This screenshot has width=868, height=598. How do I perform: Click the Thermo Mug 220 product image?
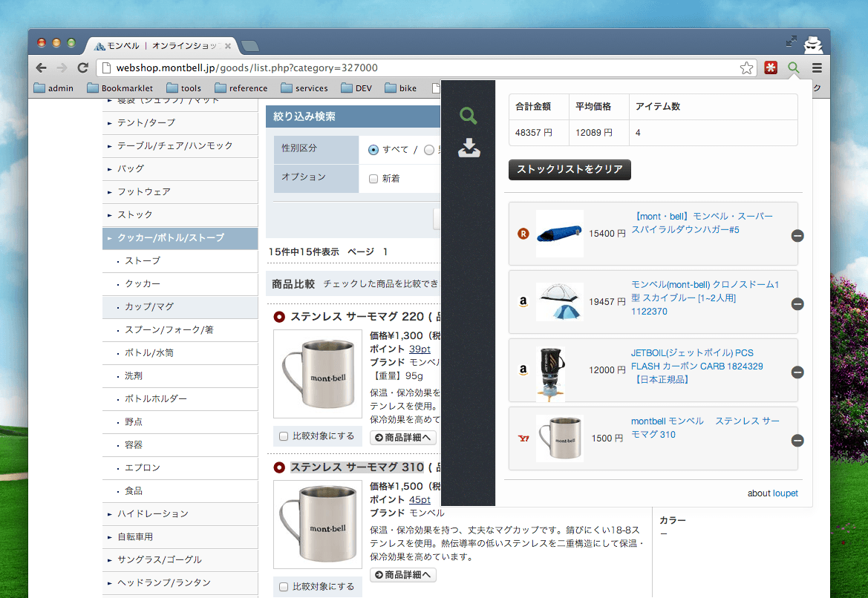point(318,374)
